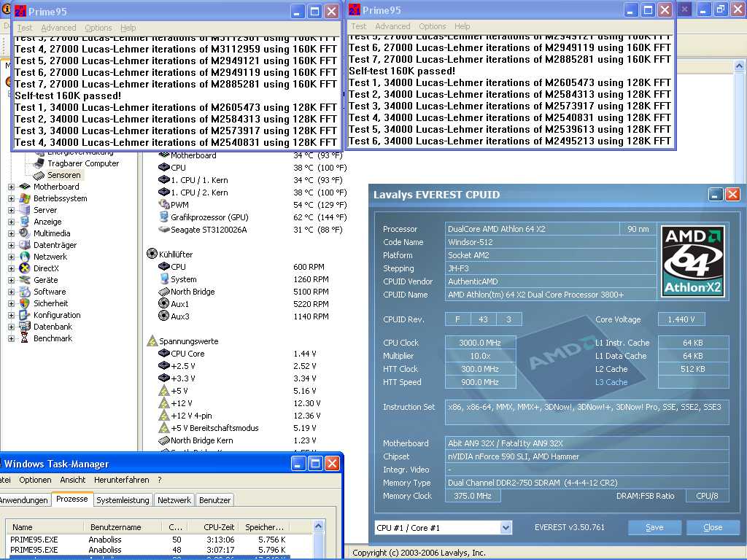Click the Save button in EVEREST CPUID
The width and height of the screenshot is (747, 560).
pos(654,527)
